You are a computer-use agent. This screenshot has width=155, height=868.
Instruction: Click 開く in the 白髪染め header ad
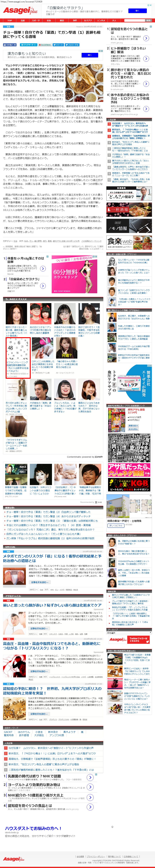coord(137,11)
